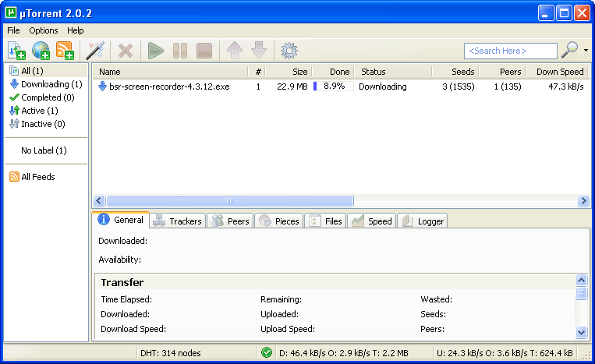Image resolution: width=595 pixels, height=364 pixels.
Task: Click the Transfer pane scroll up arrow
Action: coord(581,280)
